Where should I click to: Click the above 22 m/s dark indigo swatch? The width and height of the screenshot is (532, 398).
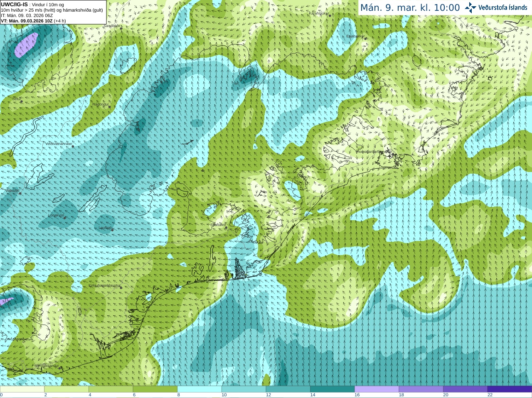(x=510, y=389)
